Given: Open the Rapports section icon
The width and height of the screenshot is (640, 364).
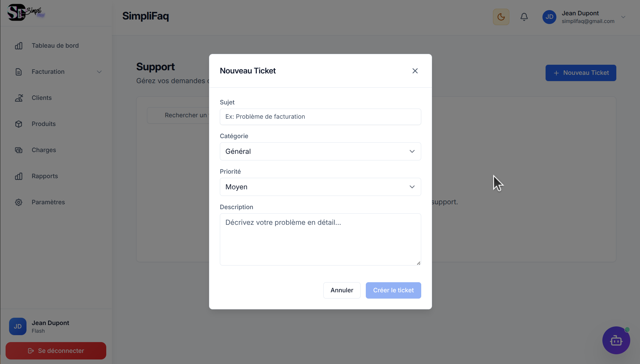Looking at the screenshot, I should coord(18,176).
